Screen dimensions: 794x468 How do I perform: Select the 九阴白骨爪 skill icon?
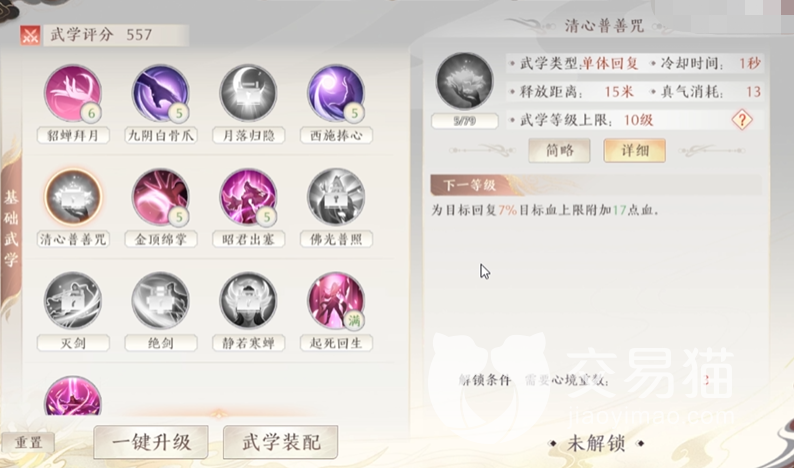[x=161, y=93]
